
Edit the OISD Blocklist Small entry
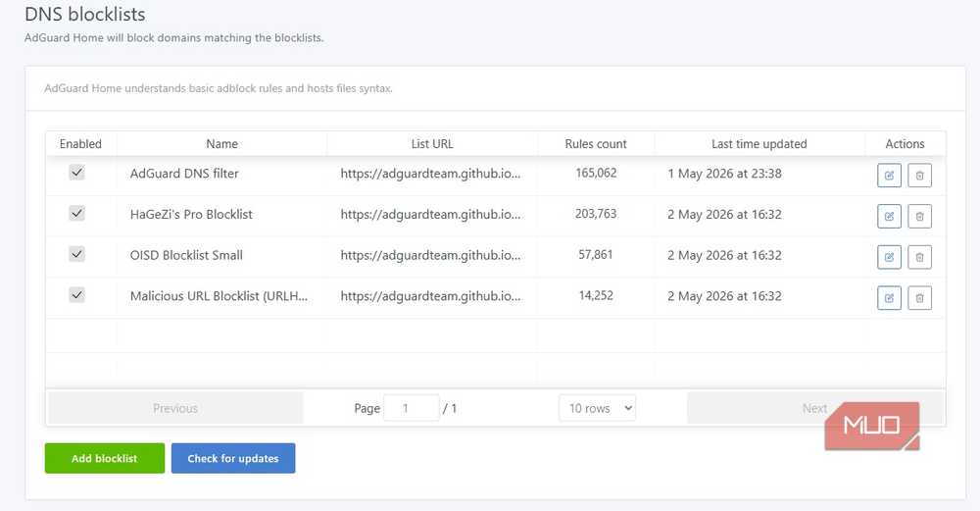click(889, 257)
